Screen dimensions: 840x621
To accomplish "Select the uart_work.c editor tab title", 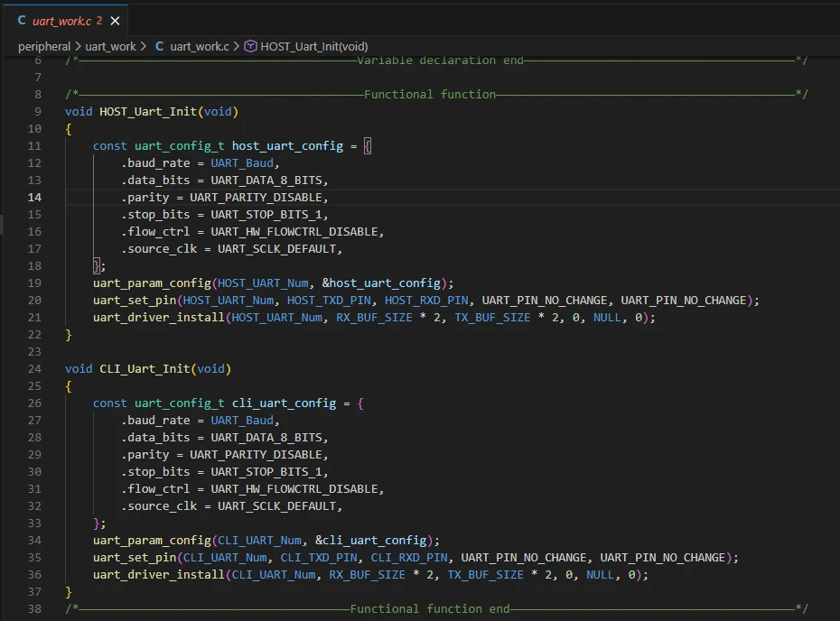I will 61,20.
